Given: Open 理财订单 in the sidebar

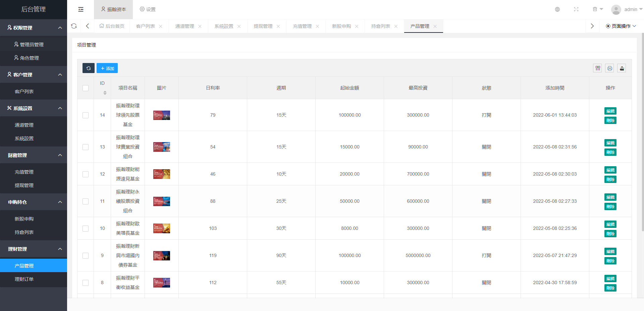Looking at the screenshot, I should coord(24,279).
